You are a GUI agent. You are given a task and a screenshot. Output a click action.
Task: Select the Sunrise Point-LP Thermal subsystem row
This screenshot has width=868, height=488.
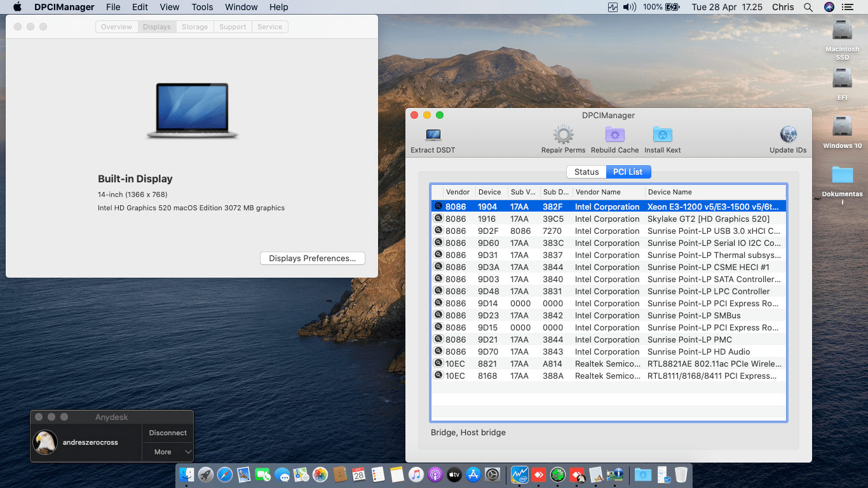(x=609, y=255)
